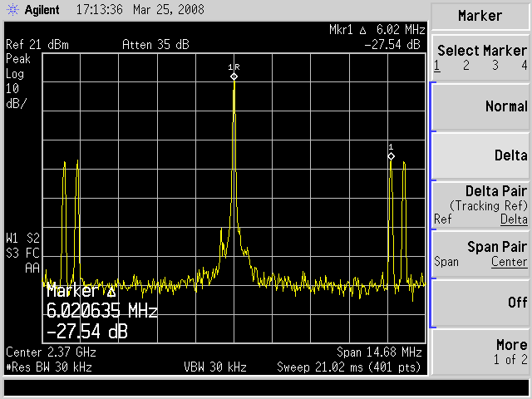532x399 pixels.
Task: Click the Marker delta 6.020635 MHz readout
Action: (101, 311)
